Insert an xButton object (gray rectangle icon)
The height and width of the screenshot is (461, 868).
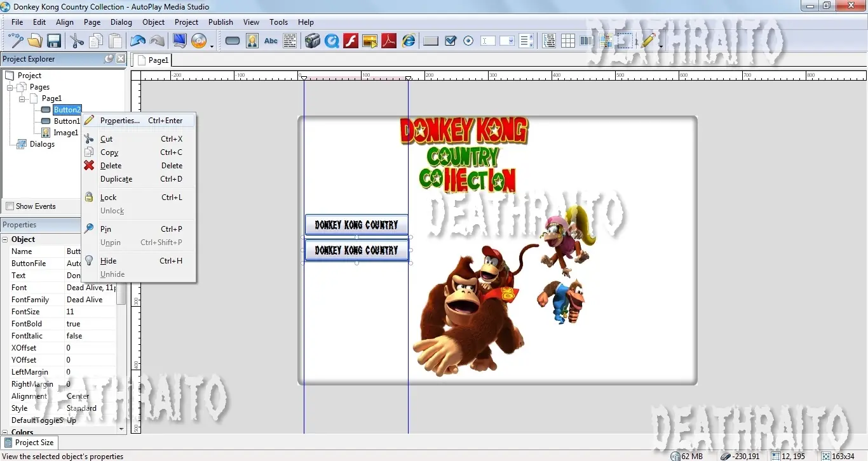(431, 41)
